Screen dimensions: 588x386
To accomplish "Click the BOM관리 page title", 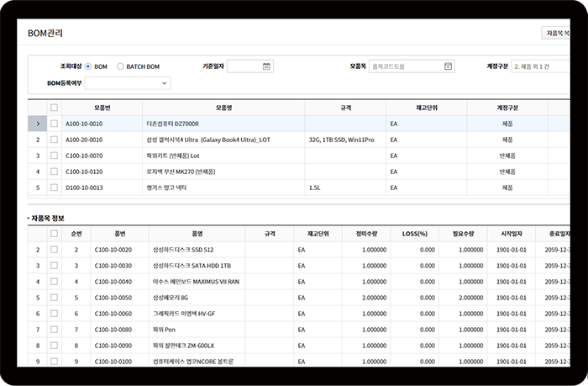I will coord(45,33).
